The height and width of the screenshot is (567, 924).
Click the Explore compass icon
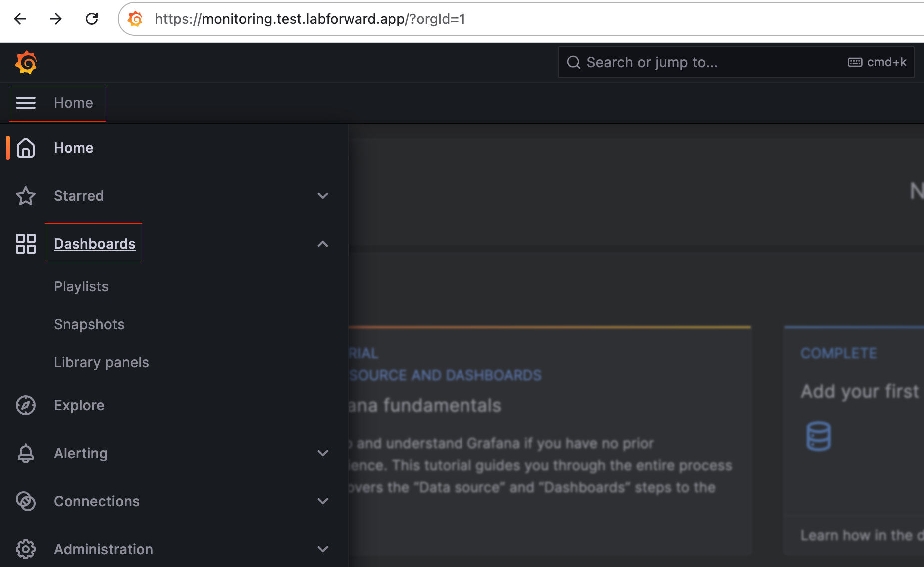(26, 405)
